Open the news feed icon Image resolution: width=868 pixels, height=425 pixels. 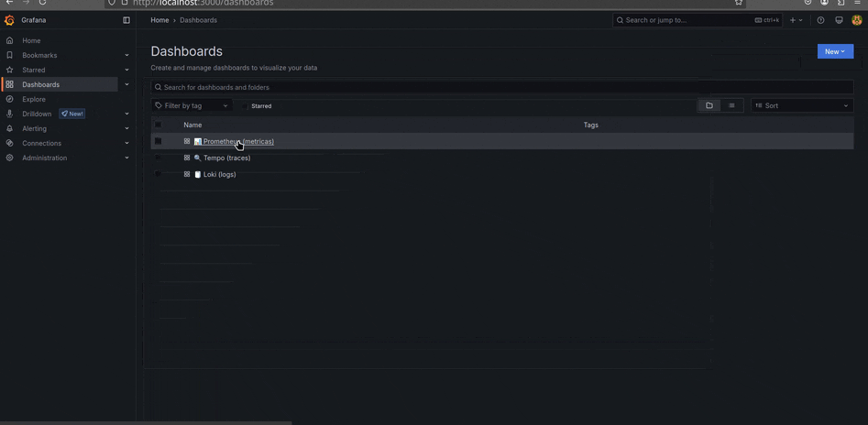coord(839,20)
